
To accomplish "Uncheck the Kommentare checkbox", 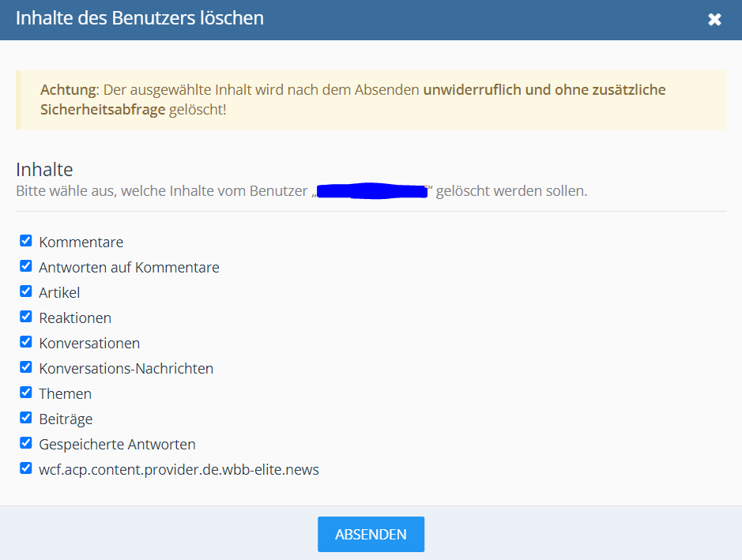I will coord(26,241).
